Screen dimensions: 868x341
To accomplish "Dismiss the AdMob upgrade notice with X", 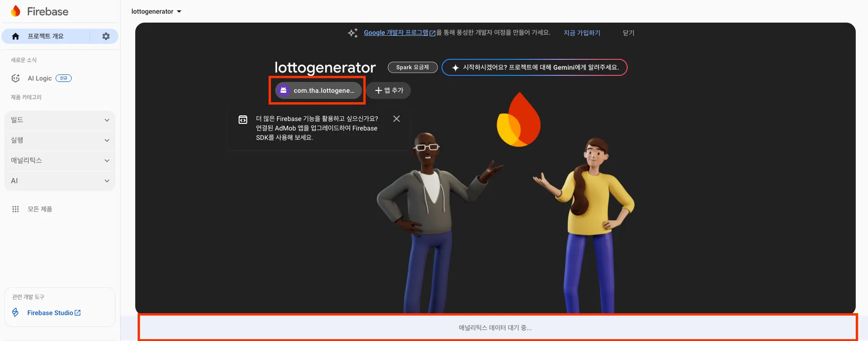I will pos(397,119).
